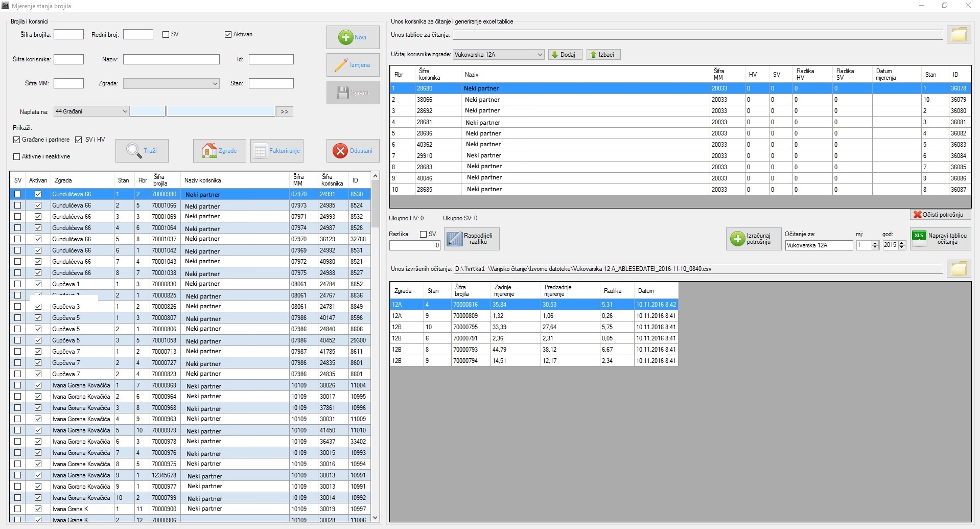Click Dodaj with green down arrow

coord(565,55)
